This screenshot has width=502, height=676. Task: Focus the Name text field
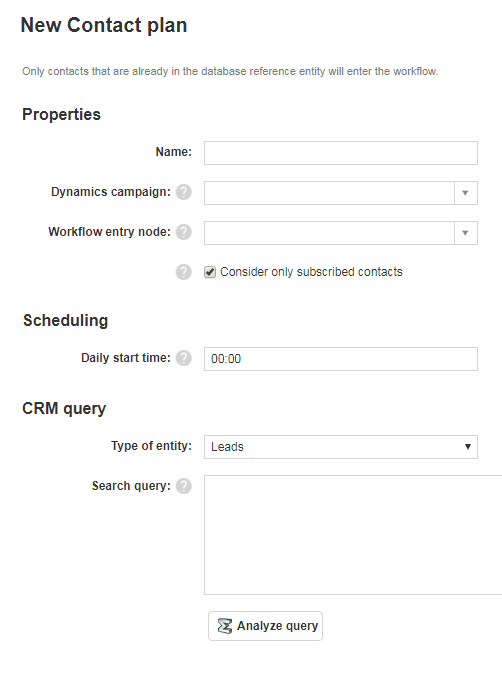(341, 153)
